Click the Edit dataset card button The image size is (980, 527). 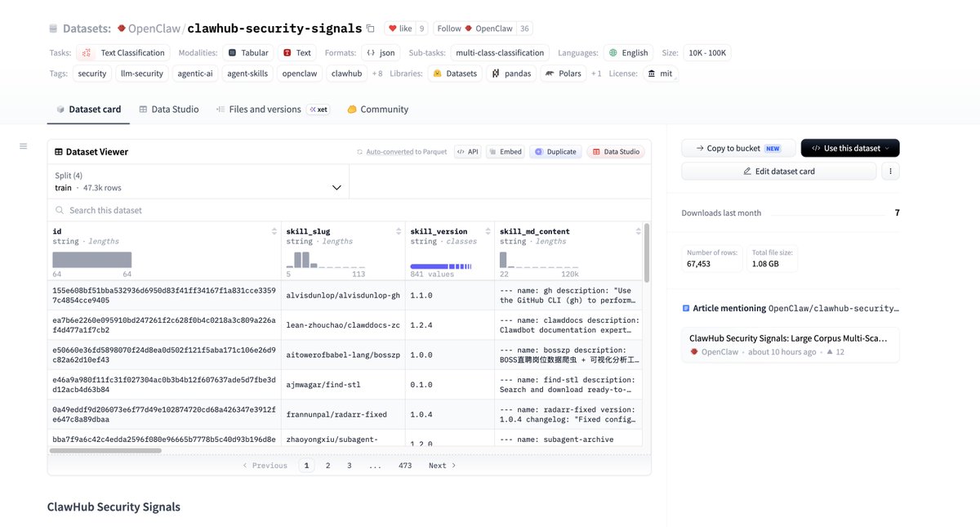point(779,171)
